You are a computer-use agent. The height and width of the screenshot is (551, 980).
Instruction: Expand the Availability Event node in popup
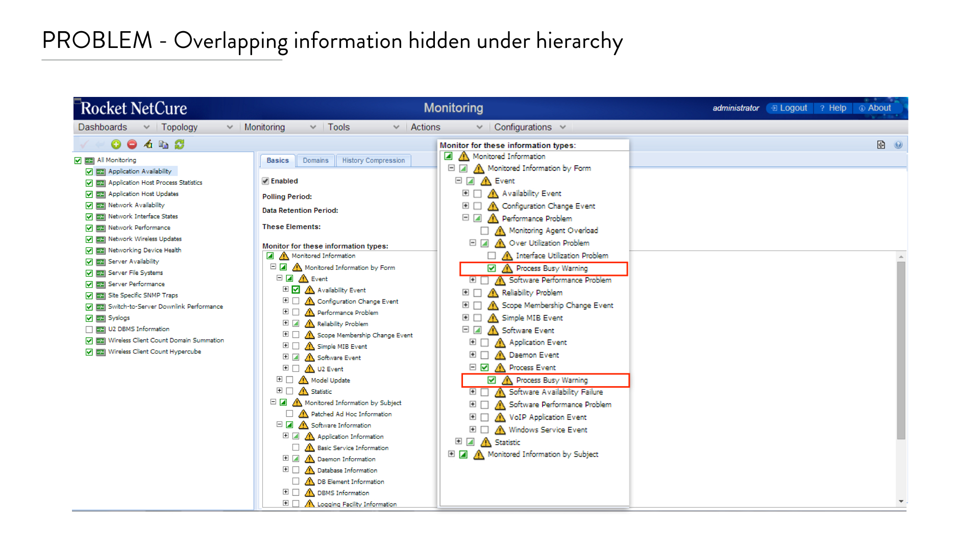pos(465,193)
